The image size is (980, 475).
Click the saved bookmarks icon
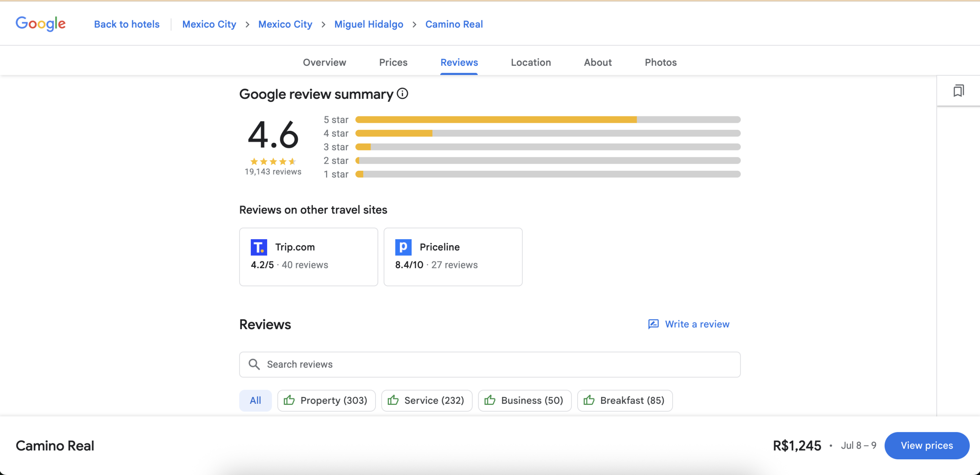[x=959, y=91]
